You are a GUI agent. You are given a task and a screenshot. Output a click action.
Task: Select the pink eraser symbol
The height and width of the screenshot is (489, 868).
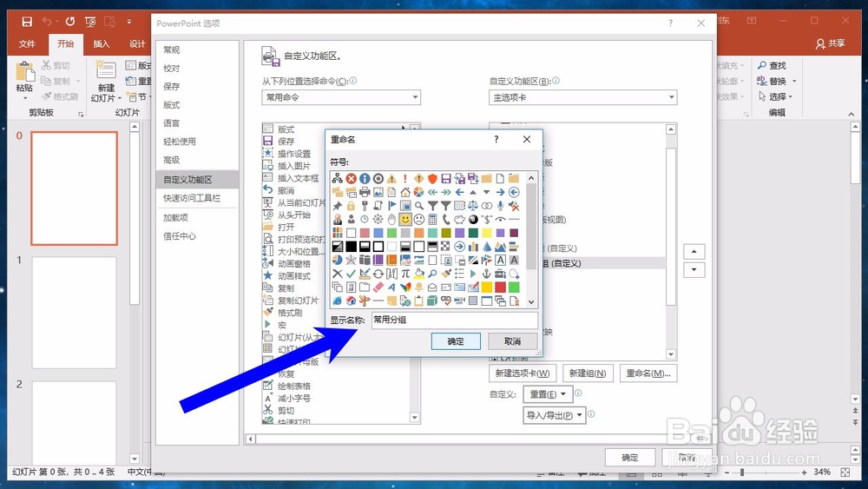tap(378, 287)
